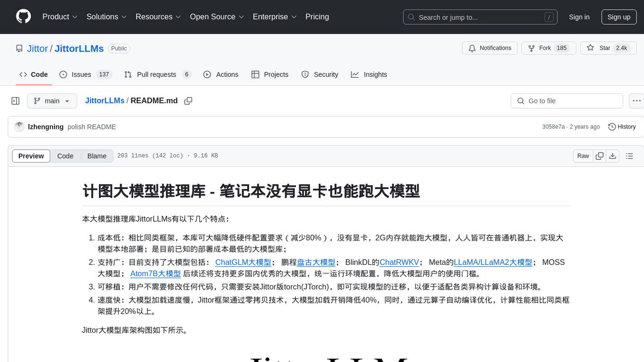Screen dimensions: 644x362
Task: Switch to the Security tab
Action: pos(320,74)
